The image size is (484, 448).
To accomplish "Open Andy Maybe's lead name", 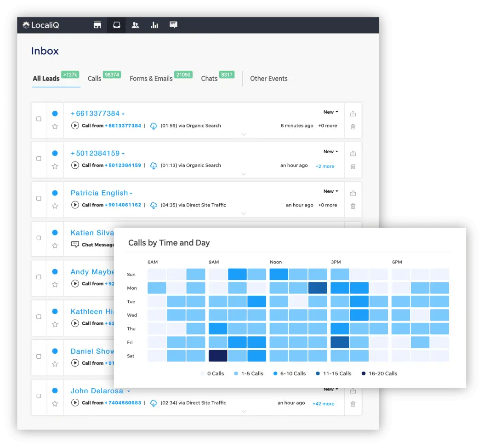I will point(92,272).
